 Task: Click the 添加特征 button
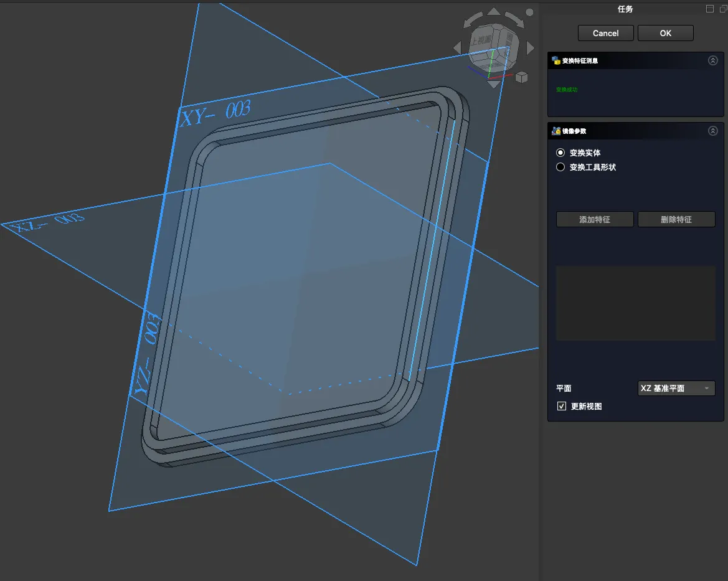tap(594, 219)
